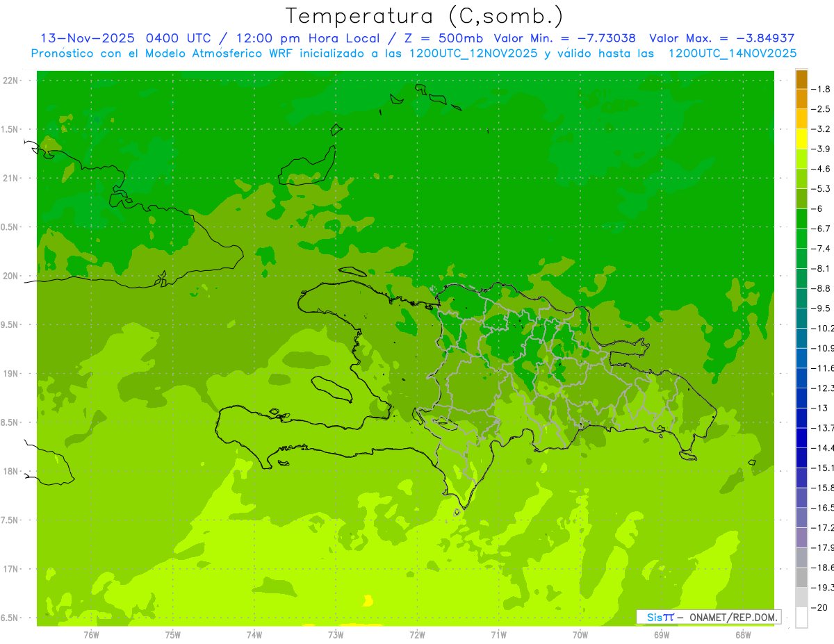Click the '69W' longitude label

(662, 635)
